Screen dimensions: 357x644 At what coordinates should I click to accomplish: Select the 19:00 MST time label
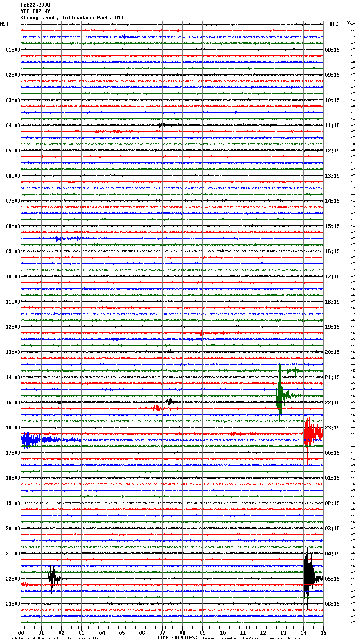click(13, 503)
